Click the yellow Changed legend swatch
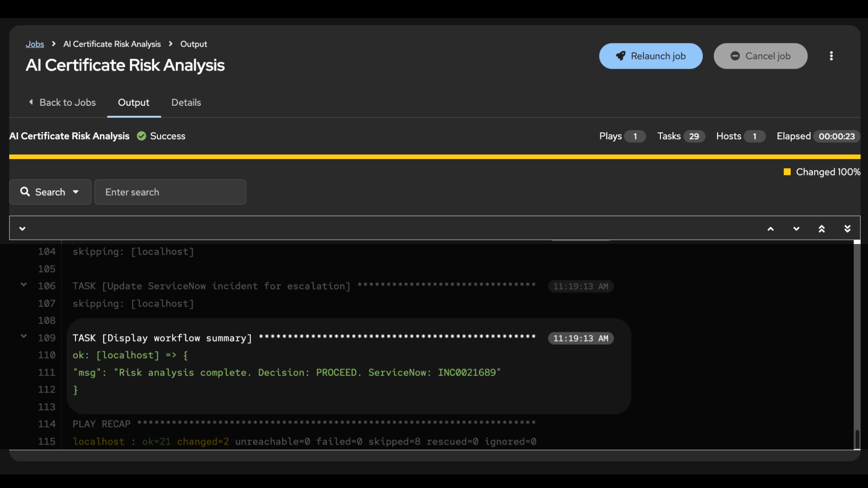868x488 pixels. [x=787, y=172]
